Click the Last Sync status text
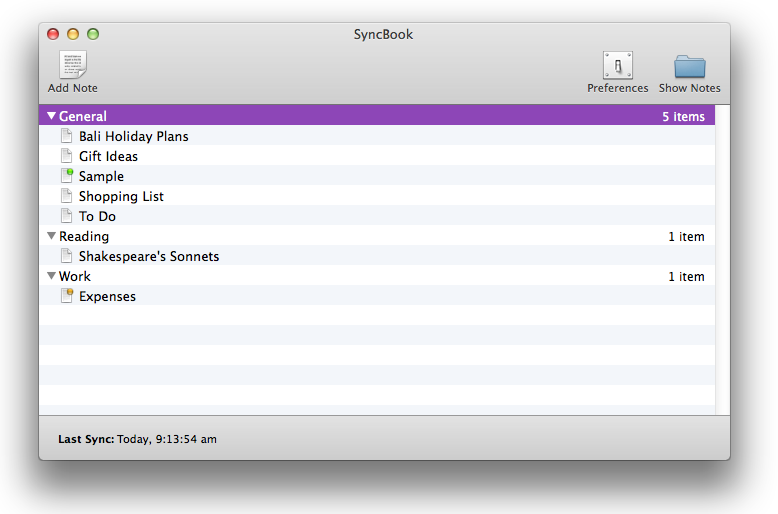The image size is (778, 514). [x=137, y=439]
